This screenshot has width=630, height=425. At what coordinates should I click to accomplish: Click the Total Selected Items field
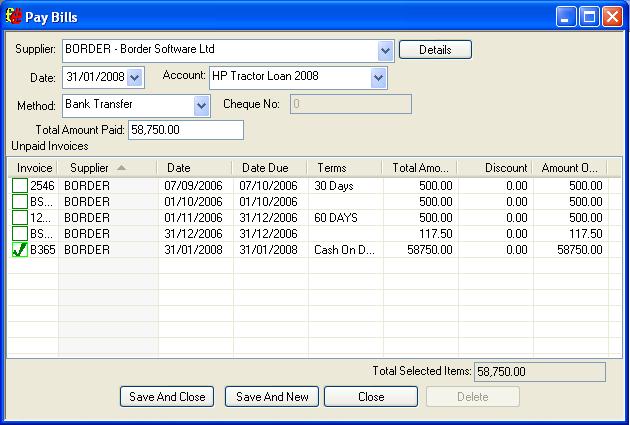click(540, 372)
